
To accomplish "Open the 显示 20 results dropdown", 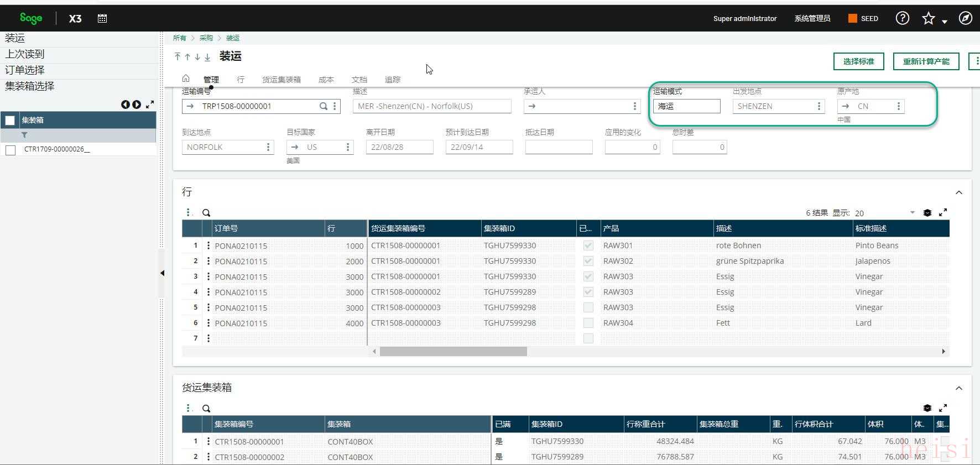I will [912, 213].
